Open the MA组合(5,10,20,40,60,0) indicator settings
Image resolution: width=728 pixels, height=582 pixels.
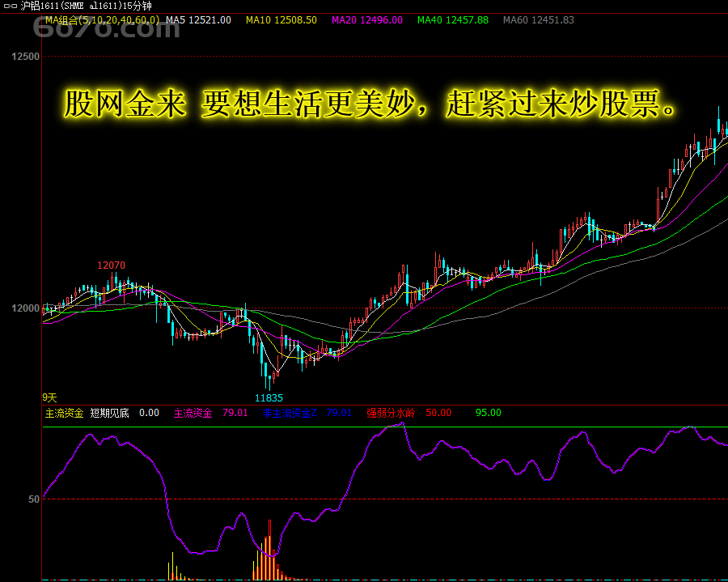pyautogui.click(x=102, y=20)
